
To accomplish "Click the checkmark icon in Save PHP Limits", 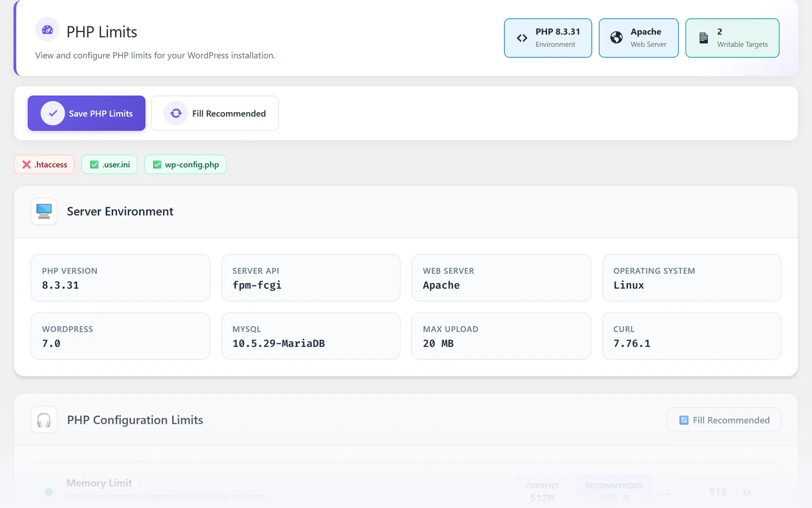I will pos(53,113).
